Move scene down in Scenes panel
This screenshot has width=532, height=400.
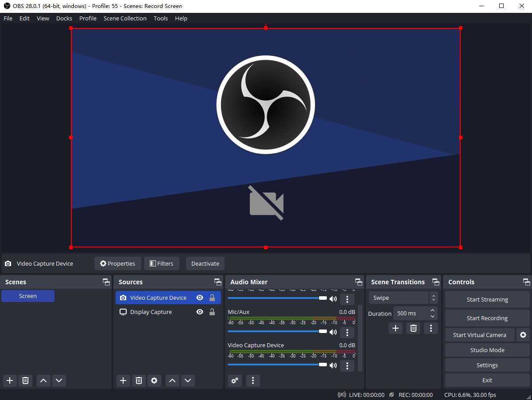[x=59, y=380]
